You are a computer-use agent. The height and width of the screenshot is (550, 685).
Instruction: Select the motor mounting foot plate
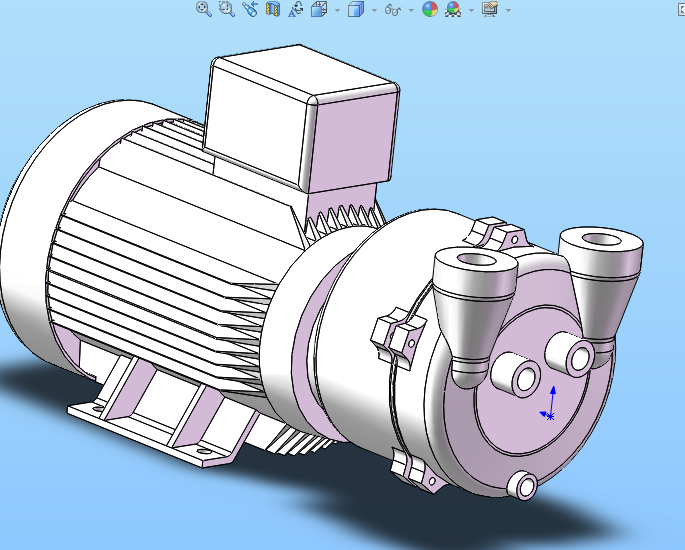coord(153,432)
